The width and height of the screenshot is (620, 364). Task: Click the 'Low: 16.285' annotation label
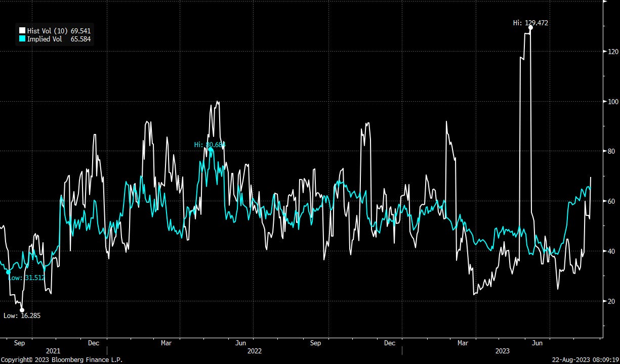click(x=22, y=316)
